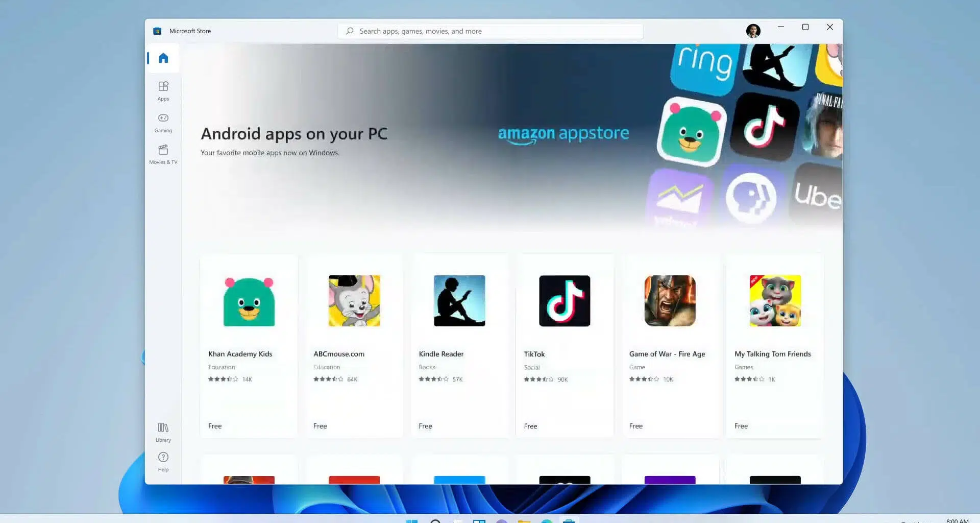Click the 10K rating on Game of War card
Image resolution: width=980 pixels, height=523 pixels.
point(668,379)
